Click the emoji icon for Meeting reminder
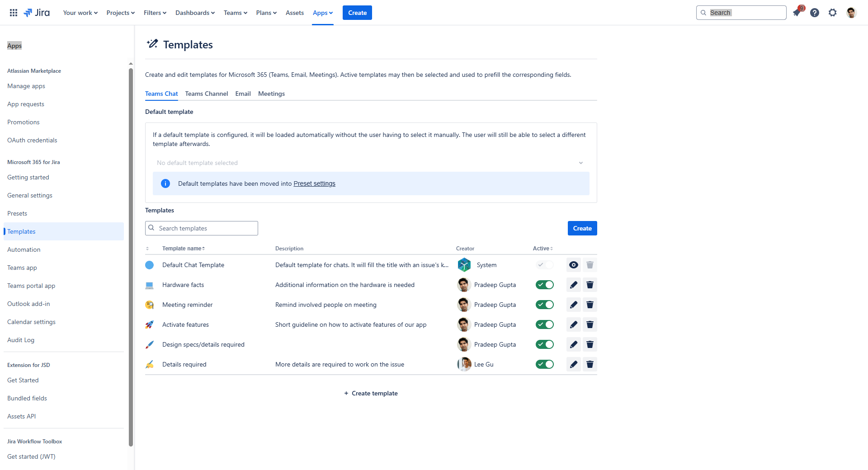Screen dimensions: 868x470 coord(150,305)
